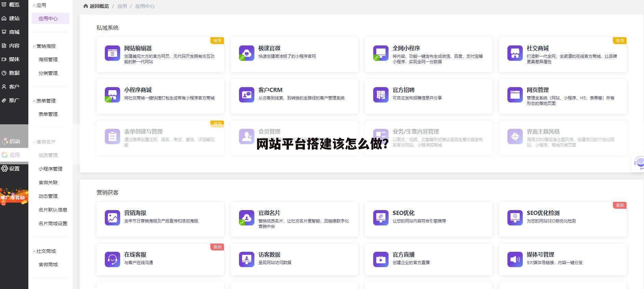Open the SEO优化 app icon
This screenshot has height=289, width=644.
[381, 218]
